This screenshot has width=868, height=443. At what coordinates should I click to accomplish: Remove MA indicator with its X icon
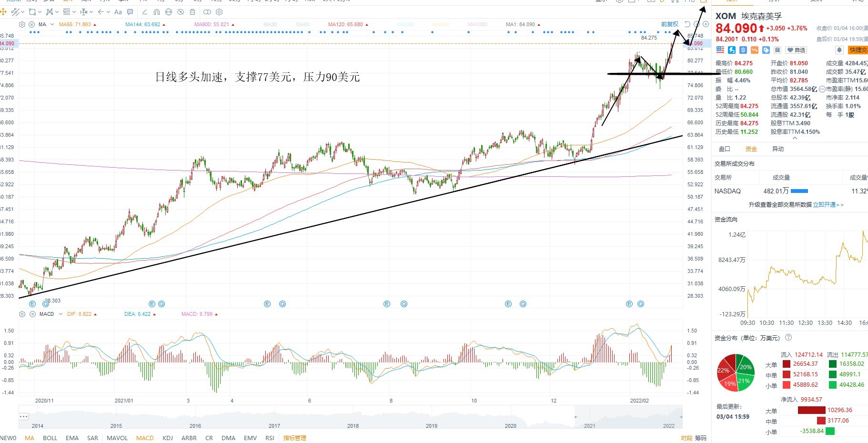pyautogui.click(x=31, y=24)
